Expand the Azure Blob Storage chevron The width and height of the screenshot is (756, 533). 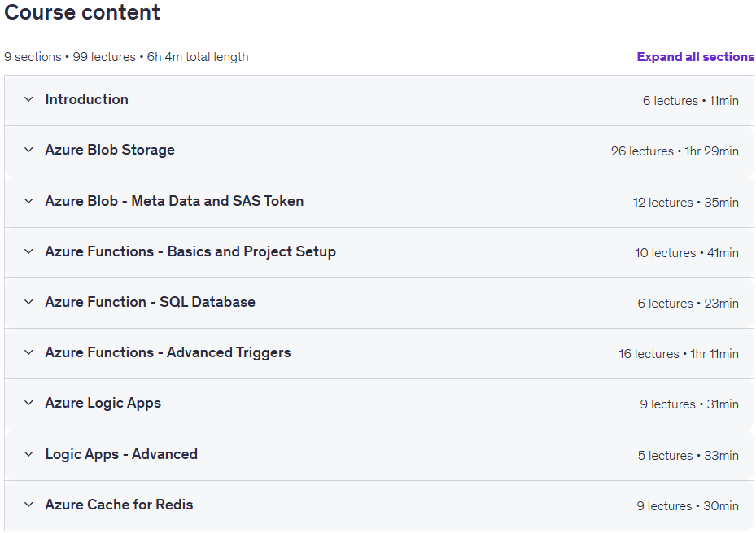coord(29,150)
